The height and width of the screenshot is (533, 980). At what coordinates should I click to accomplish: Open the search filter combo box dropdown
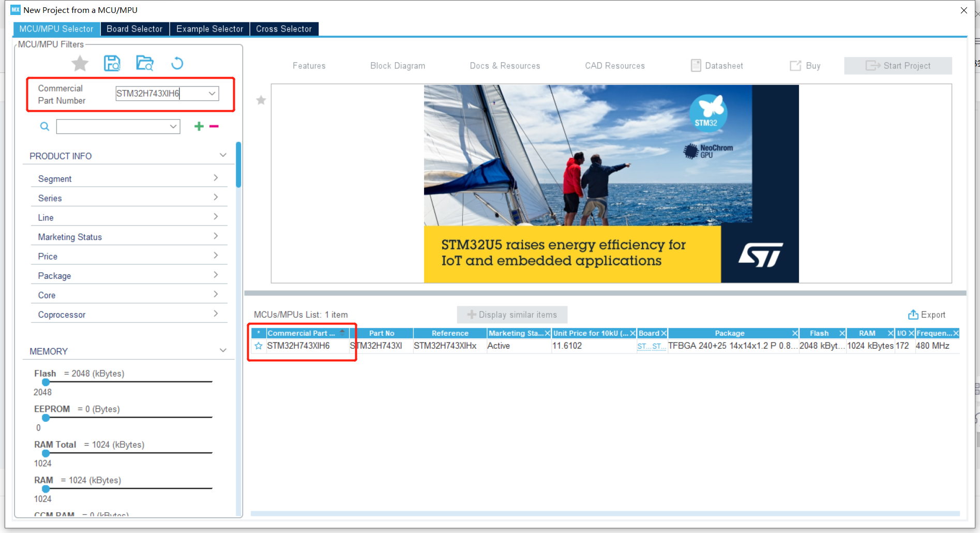tap(173, 127)
